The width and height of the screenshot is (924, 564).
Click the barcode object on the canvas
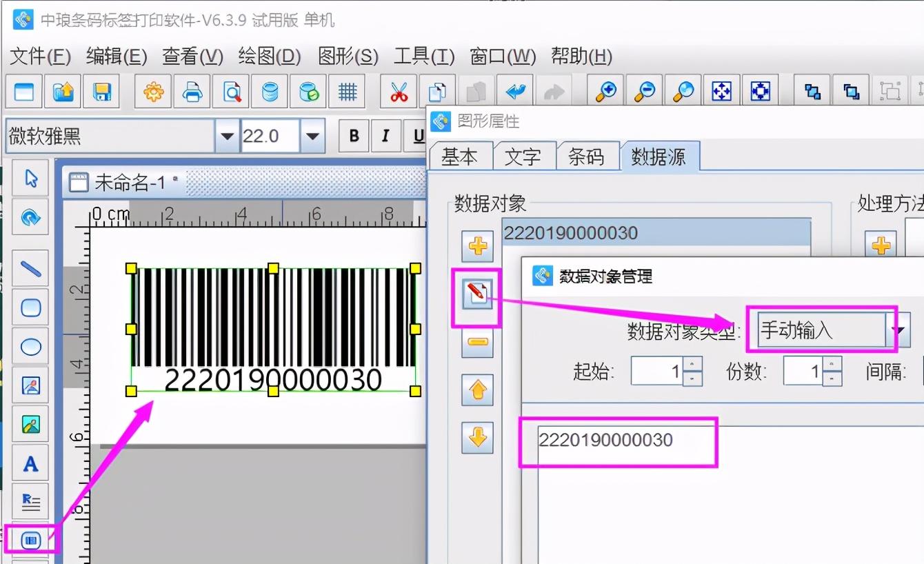tap(273, 330)
